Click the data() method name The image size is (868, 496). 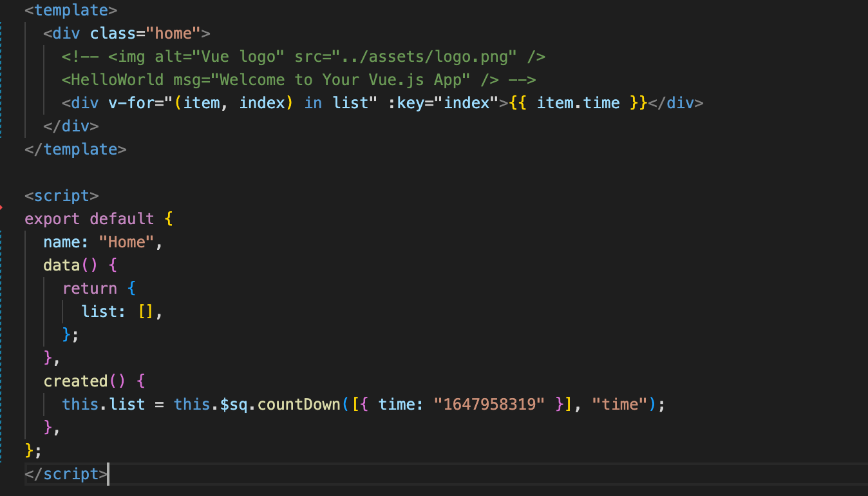62,265
